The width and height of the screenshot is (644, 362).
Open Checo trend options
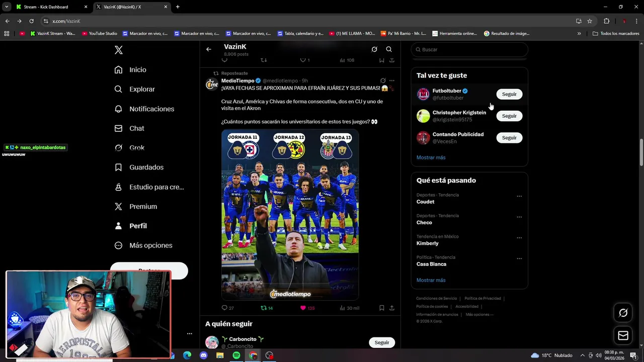tap(519, 217)
